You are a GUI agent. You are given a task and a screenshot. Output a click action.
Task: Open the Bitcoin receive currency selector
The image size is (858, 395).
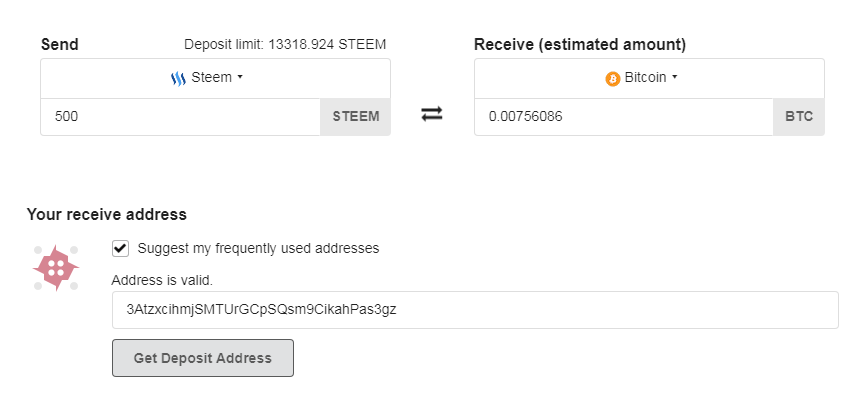click(649, 78)
